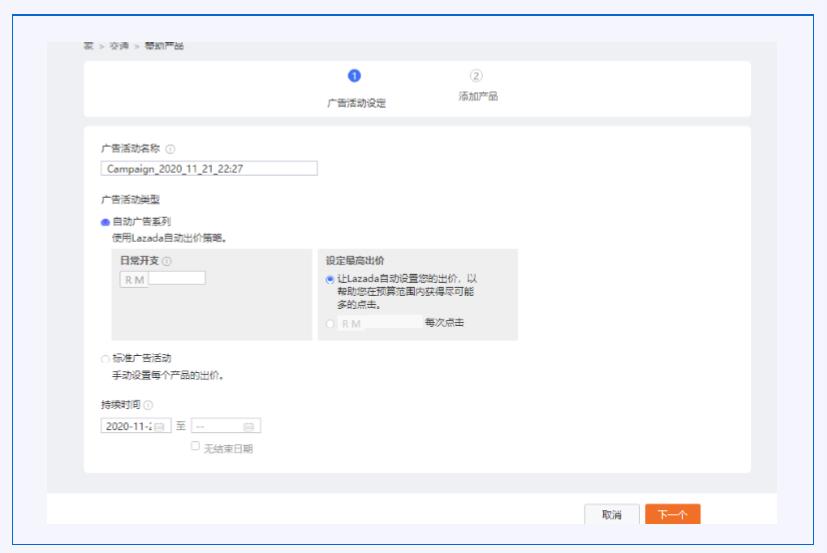Click info icon next to 持续时间
Image resolution: width=827 pixels, height=553 pixels.
tap(148, 405)
